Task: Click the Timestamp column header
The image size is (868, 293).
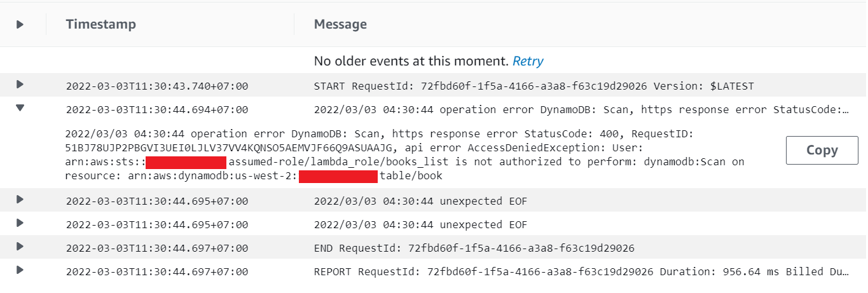Action: [100, 25]
